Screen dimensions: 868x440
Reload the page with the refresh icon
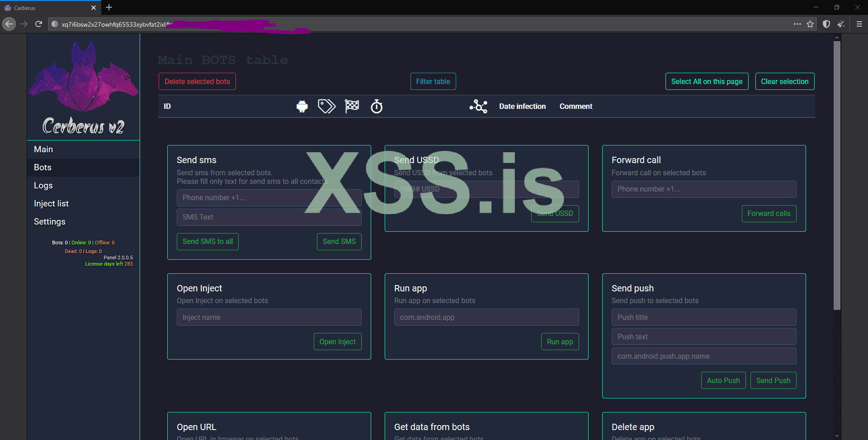click(38, 24)
